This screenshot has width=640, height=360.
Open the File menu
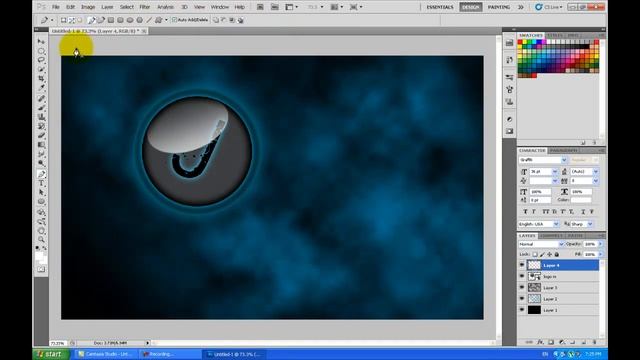click(56, 7)
